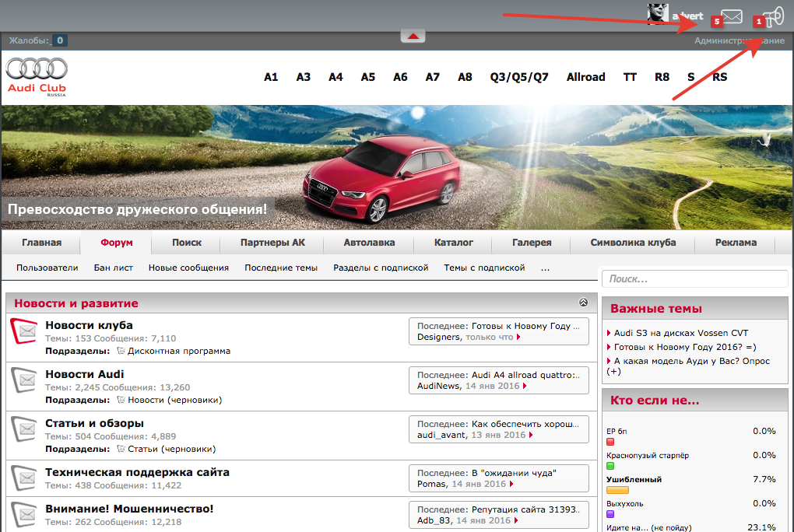Open Разделы с подпиской link
Viewport: 794px width, 532px height.
381,268
